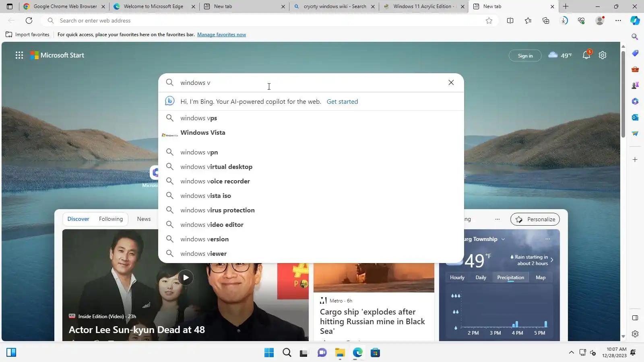The image size is (644, 362).
Task: Open Split screen view
Action: click(510, 21)
